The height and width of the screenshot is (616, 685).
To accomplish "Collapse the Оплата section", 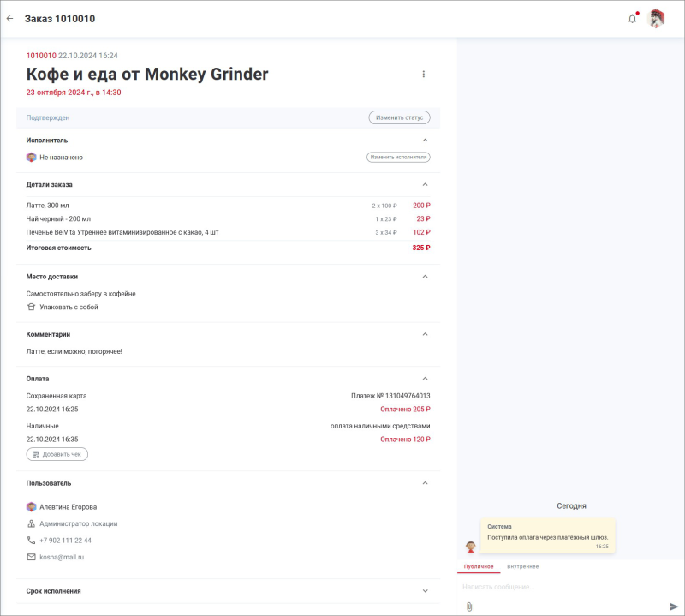I will point(425,379).
